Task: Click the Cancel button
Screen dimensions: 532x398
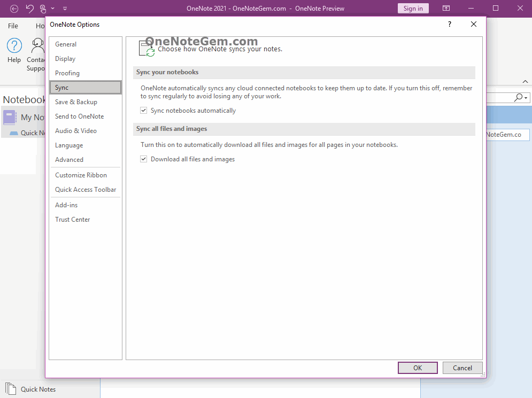Action: 462,368
